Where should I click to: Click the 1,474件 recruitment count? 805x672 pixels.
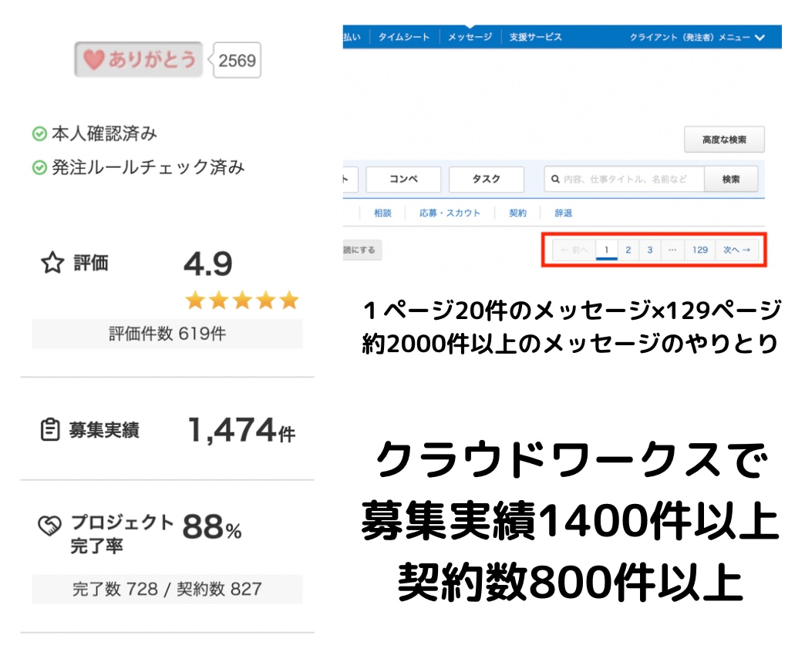[x=241, y=430]
